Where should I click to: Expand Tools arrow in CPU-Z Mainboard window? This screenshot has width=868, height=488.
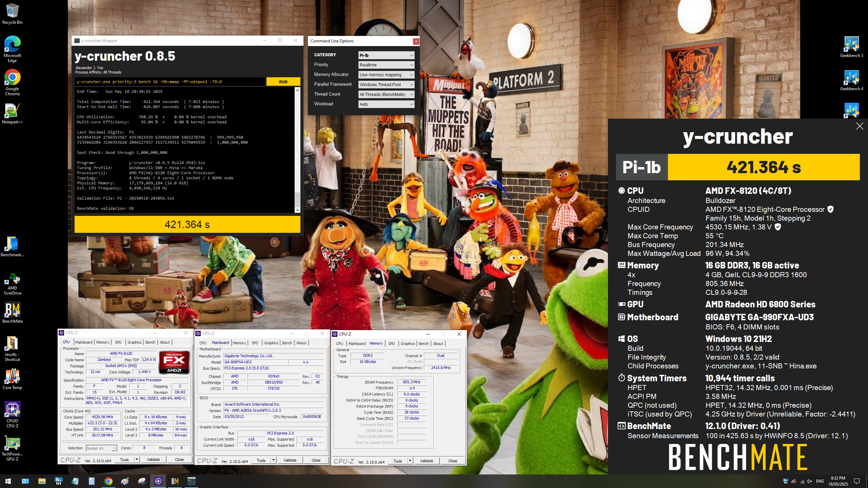(273, 460)
